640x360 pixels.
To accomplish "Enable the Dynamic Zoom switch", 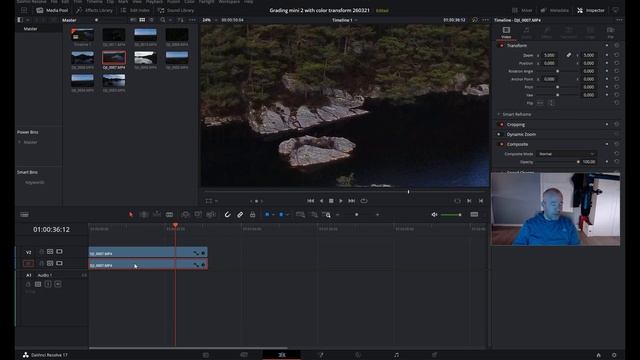I will coord(499,134).
